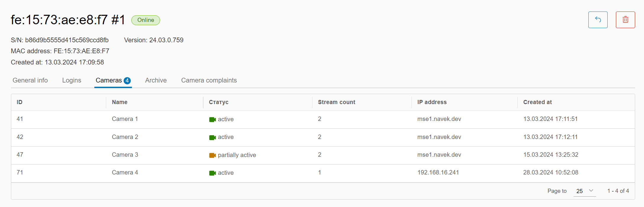Select camera ID 71 row

point(20,173)
